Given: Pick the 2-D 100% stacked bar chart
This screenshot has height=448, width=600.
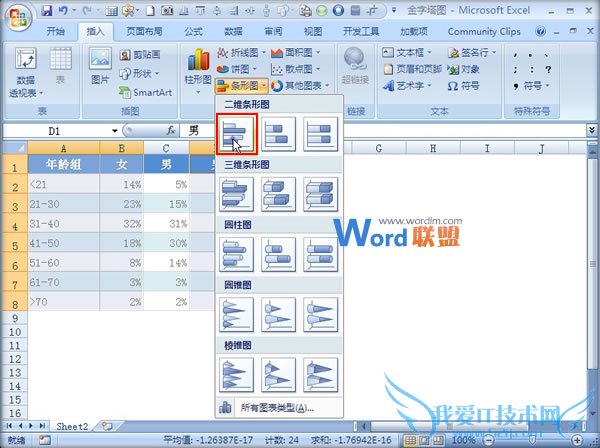Looking at the screenshot, I should click(x=320, y=134).
